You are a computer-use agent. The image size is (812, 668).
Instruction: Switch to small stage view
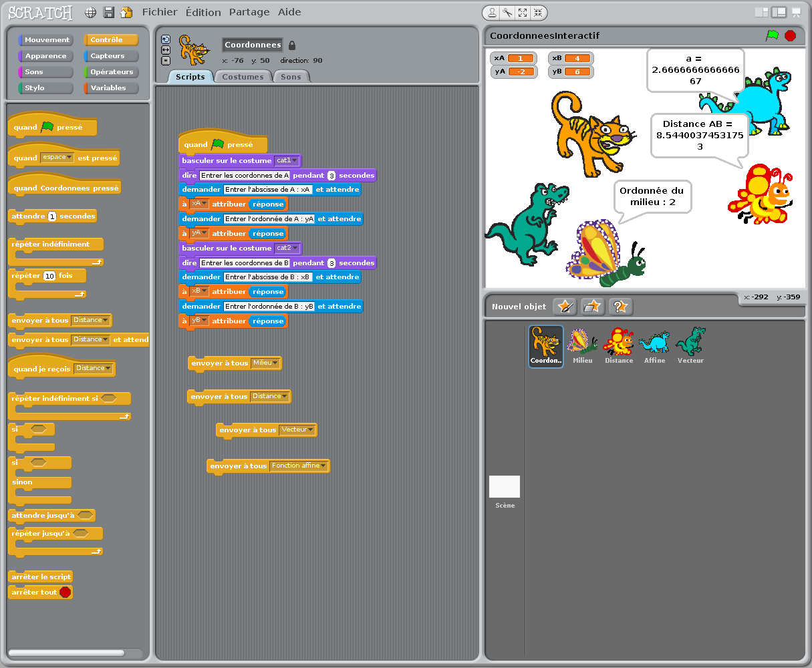click(x=761, y=12)
